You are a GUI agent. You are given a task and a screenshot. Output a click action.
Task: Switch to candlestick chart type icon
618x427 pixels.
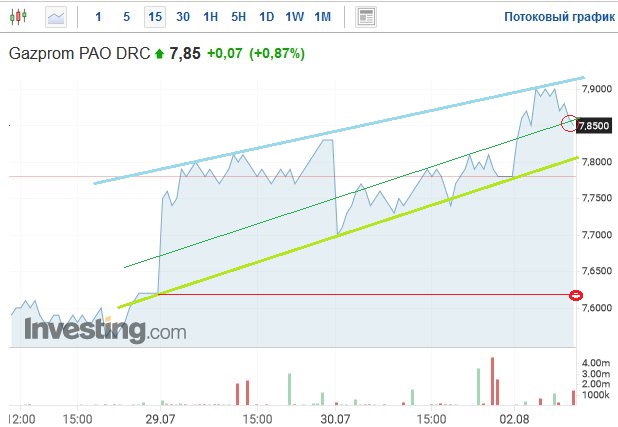tap(18, 17)
